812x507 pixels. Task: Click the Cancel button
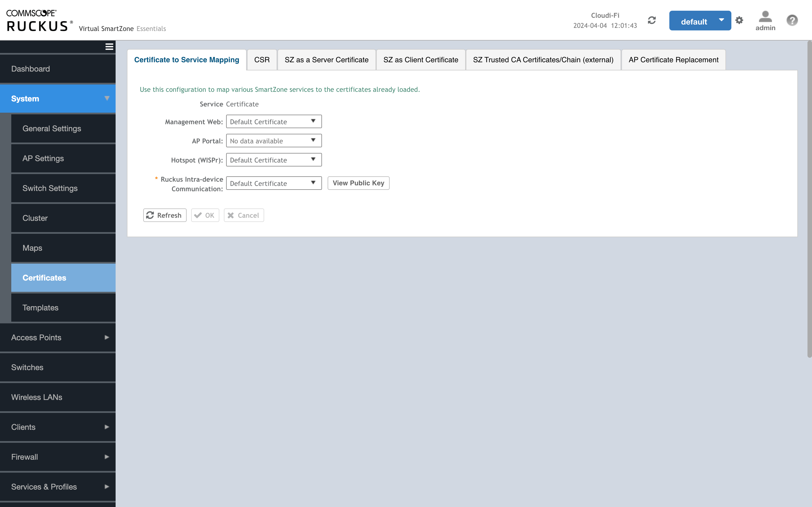(x=244, y=215)
